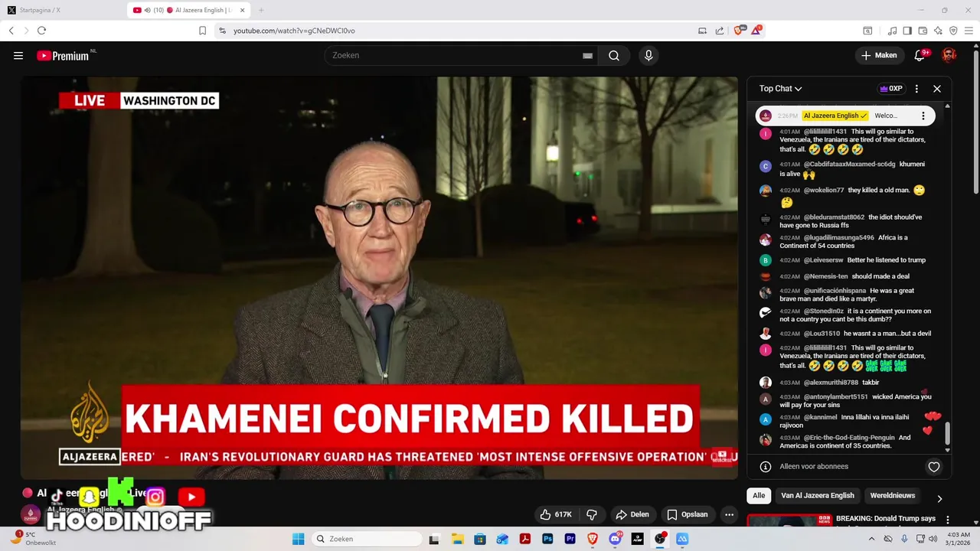This screenshot has height=551, width=980.
Task: Open Brave Rewards triangle icon
Action: 756,31
